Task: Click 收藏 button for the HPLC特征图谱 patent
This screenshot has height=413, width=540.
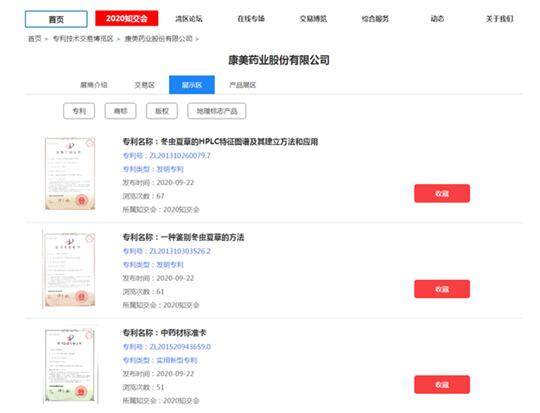Action: click(x=442, y=194)
